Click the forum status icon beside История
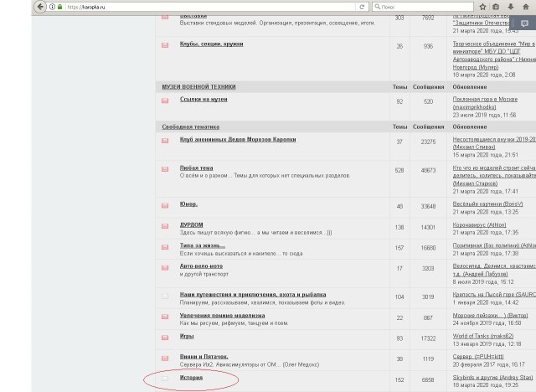This screenshot has height=392, width=536. click(165, 379)
